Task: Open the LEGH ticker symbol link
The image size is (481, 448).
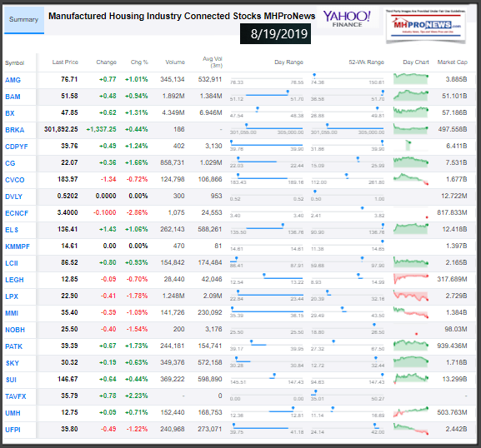Action: pos(14,280)
